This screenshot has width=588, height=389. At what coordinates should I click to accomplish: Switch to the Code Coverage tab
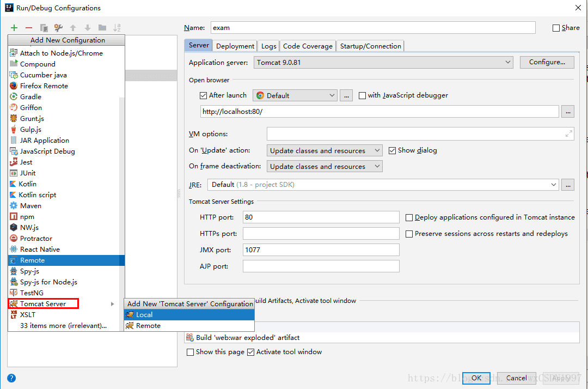coord(308,46)
